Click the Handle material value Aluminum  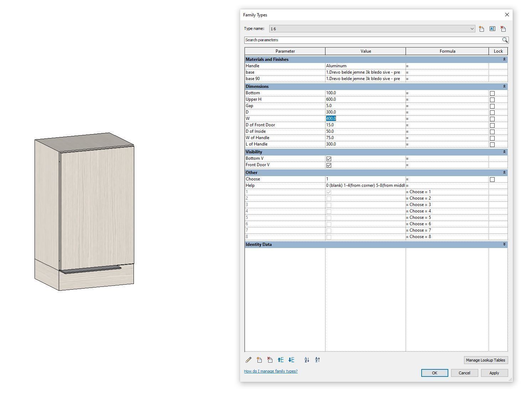tap(365, 66)
